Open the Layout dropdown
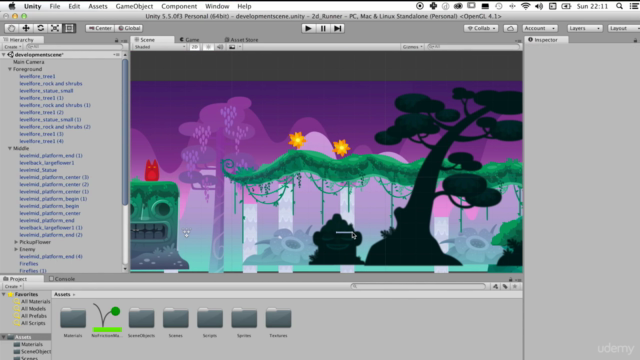 (x=623, y=28)
